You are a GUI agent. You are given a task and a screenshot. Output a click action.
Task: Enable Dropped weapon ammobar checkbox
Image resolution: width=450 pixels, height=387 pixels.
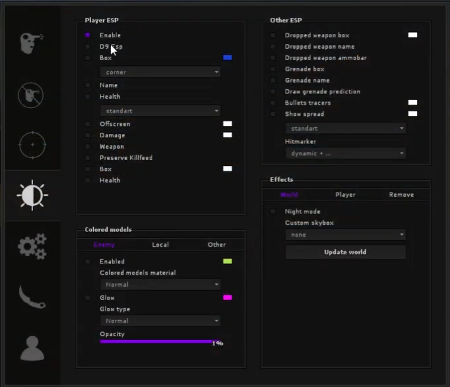(x=273, y=58)
